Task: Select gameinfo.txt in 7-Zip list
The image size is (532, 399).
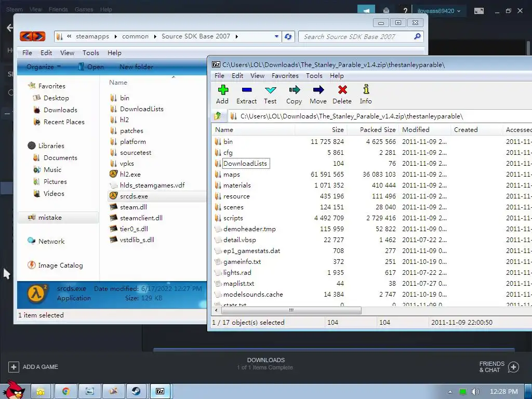Action: [242, 262]
